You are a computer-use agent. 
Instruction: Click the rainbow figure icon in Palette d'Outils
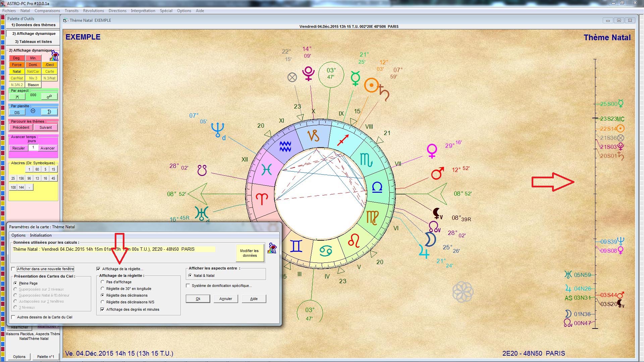(55, 55)
